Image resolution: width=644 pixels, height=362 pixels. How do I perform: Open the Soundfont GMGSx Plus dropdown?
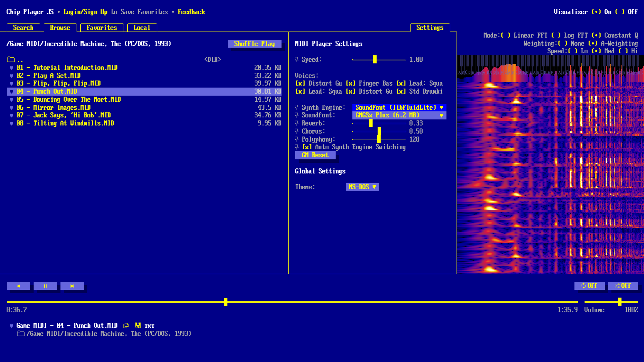pyautogui.click(x=399, y=115)
